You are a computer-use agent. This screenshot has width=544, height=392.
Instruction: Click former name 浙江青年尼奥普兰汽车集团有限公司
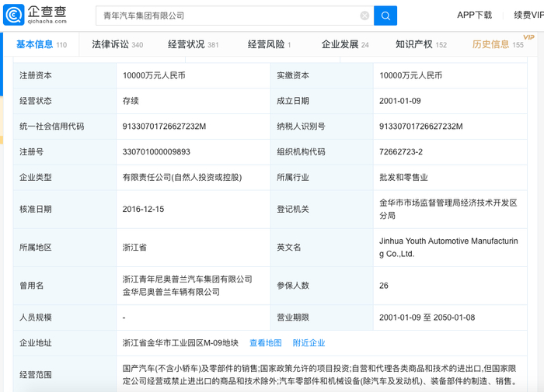[187, 279]
